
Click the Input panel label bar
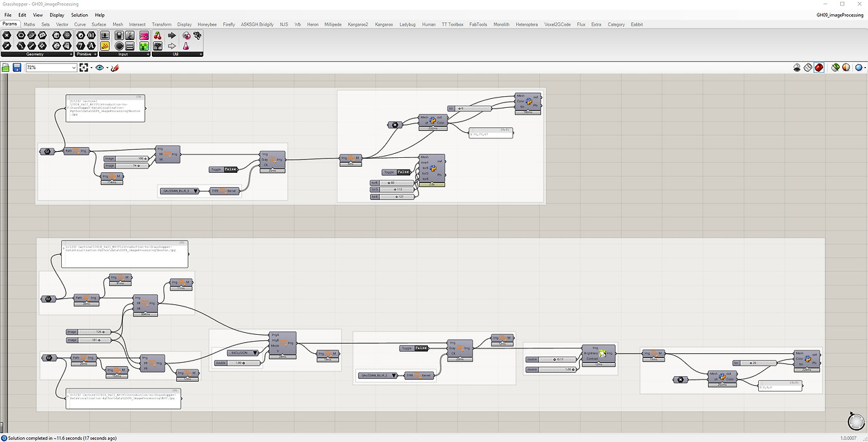tap(123, 54)
